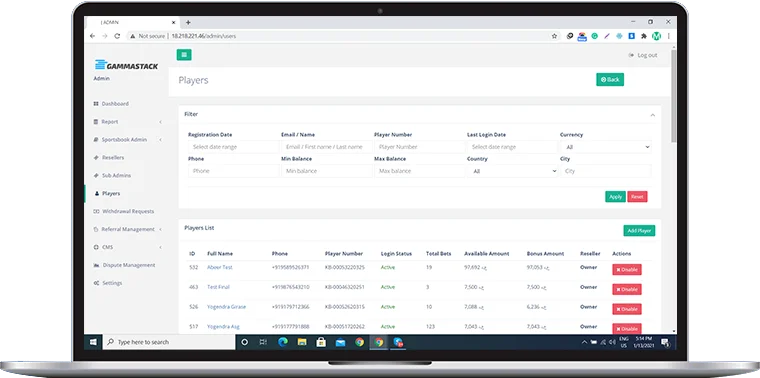
Task: Open a new browser tab with plus icon
Action: tap(188, 22)
